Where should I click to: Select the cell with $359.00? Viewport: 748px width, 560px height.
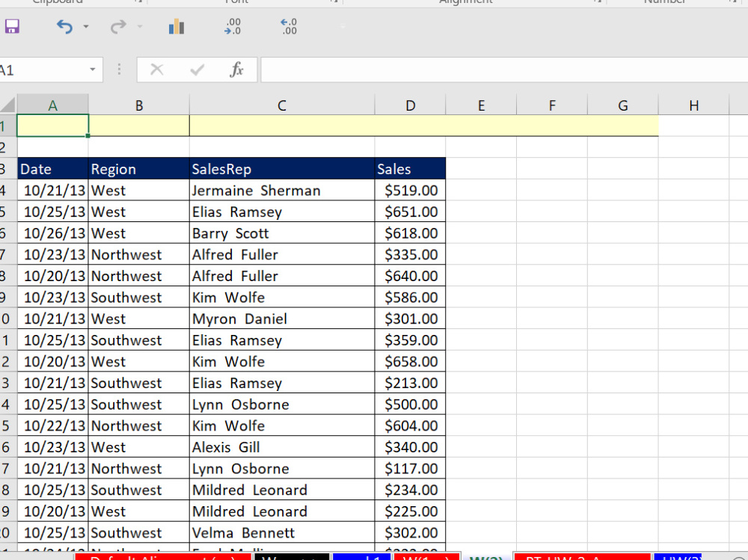(x=410, y=339)
